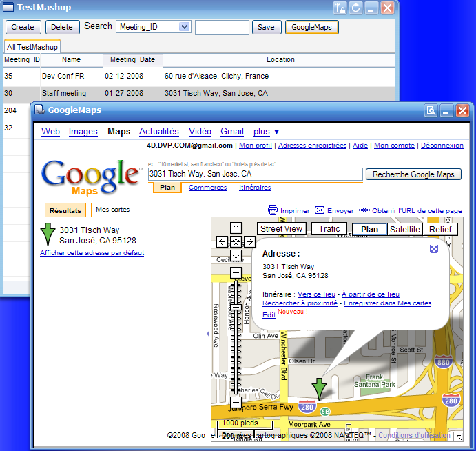
Task: Expand the 'plus' Google services menu
Action: (266, 132)
